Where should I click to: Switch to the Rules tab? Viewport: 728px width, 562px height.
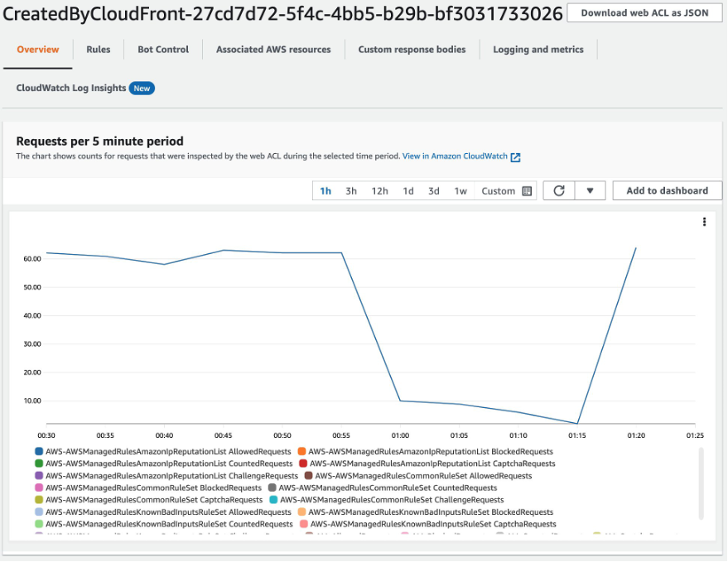(x=98, y=50)
